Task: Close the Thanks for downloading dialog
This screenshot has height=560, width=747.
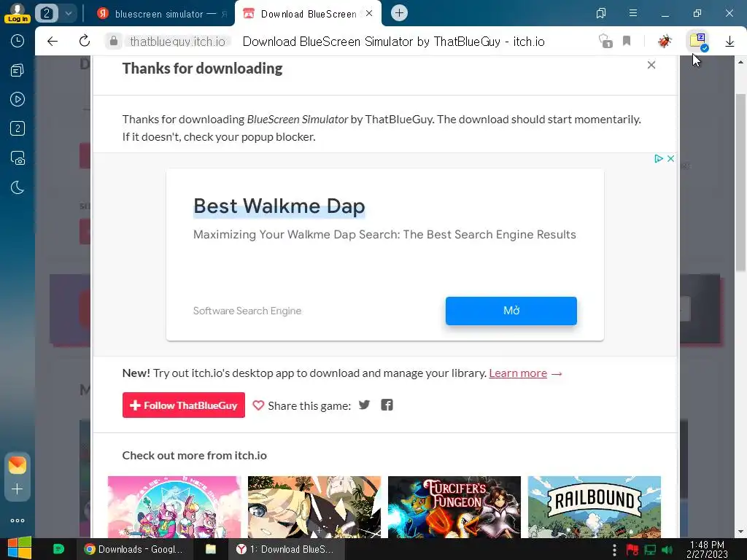Action: (x=651, y=65)
